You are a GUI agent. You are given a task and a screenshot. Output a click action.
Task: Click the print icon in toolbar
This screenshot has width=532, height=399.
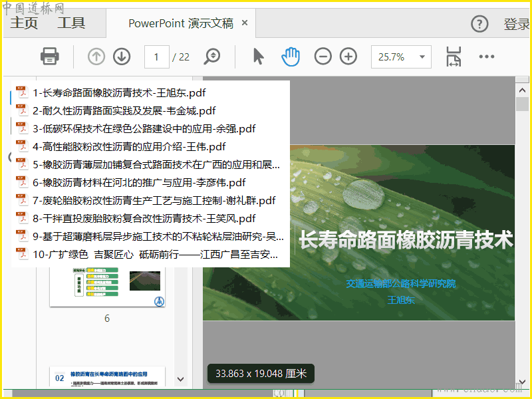(50, 57)
